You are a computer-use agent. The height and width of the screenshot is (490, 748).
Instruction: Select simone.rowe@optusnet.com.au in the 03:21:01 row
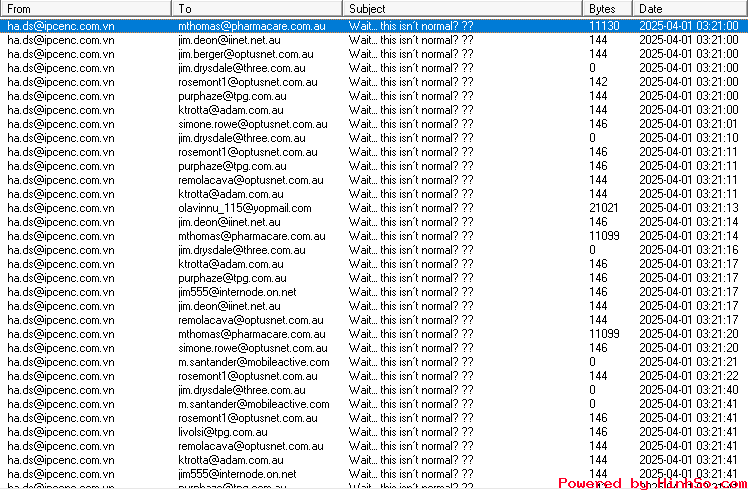tap(253, 124)
